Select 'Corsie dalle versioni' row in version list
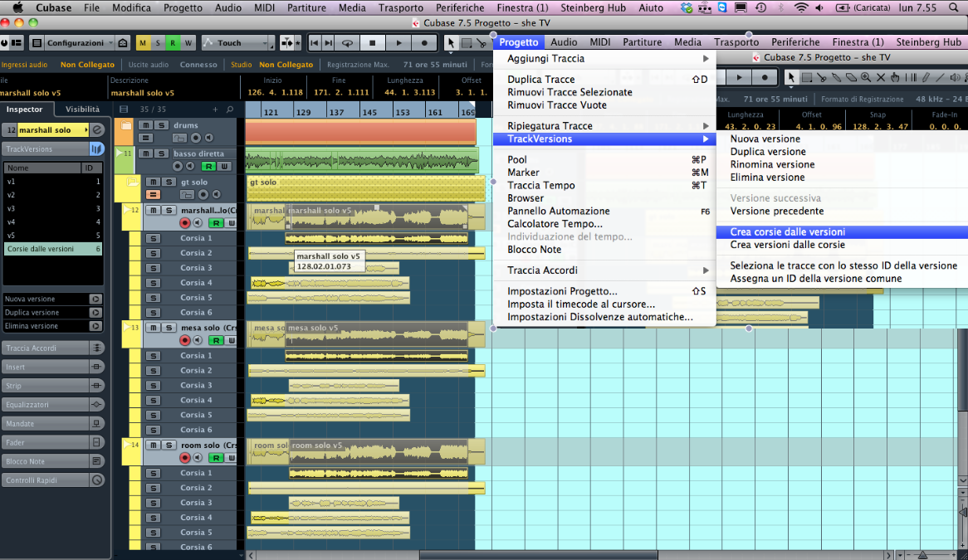The image size is (968, 560). [52, 249]
